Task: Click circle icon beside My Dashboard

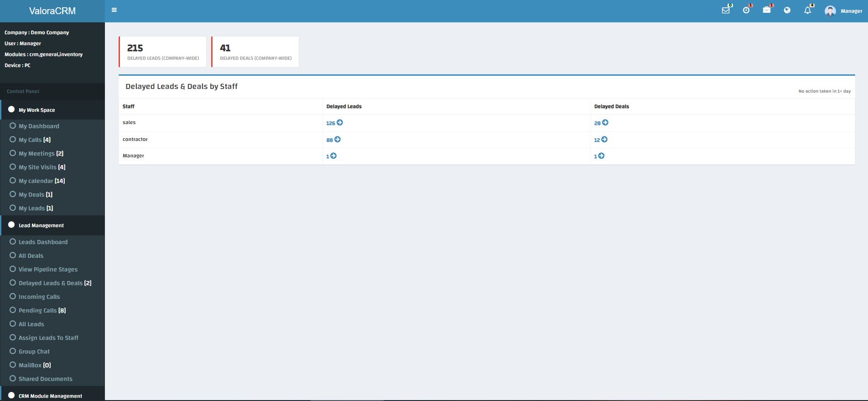Action: point(13,125)
